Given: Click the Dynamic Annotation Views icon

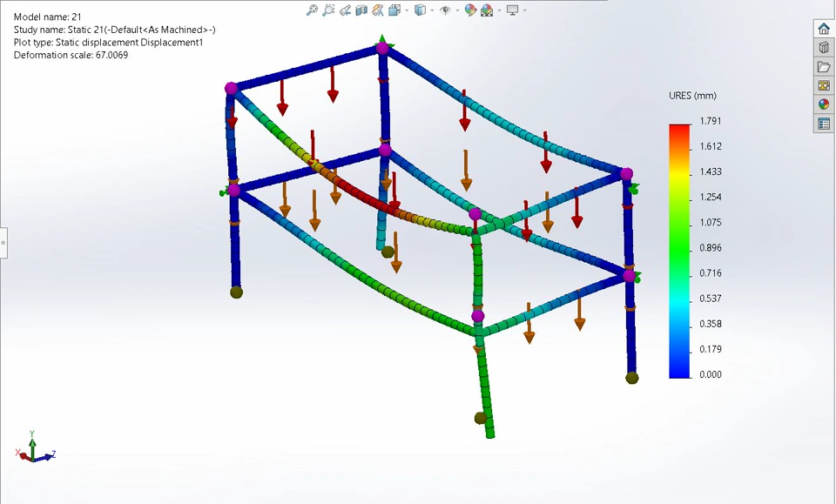Looking at the screenshot, I should pos(378,10).
